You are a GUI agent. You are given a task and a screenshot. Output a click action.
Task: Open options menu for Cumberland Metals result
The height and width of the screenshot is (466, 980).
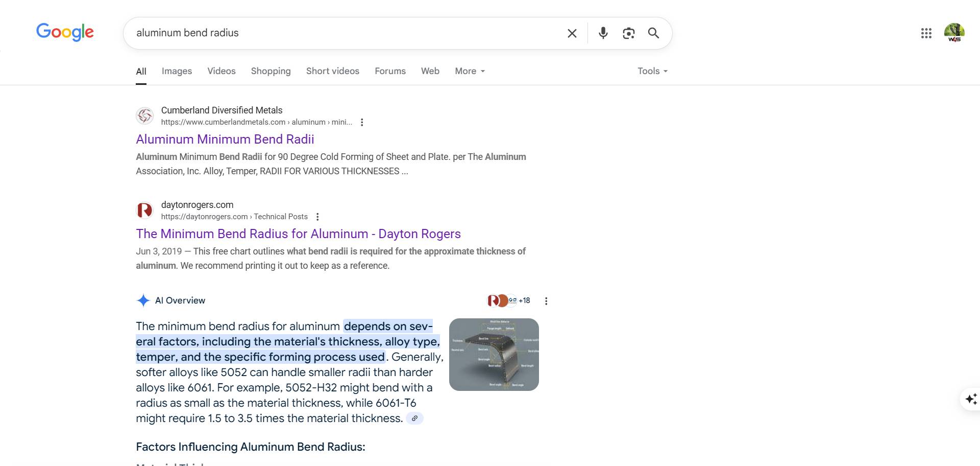tap(362, 122)
